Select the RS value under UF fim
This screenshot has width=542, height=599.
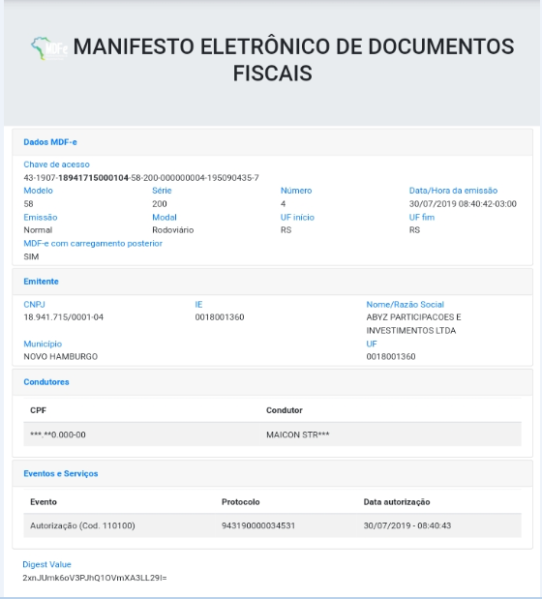click(414, 230)
